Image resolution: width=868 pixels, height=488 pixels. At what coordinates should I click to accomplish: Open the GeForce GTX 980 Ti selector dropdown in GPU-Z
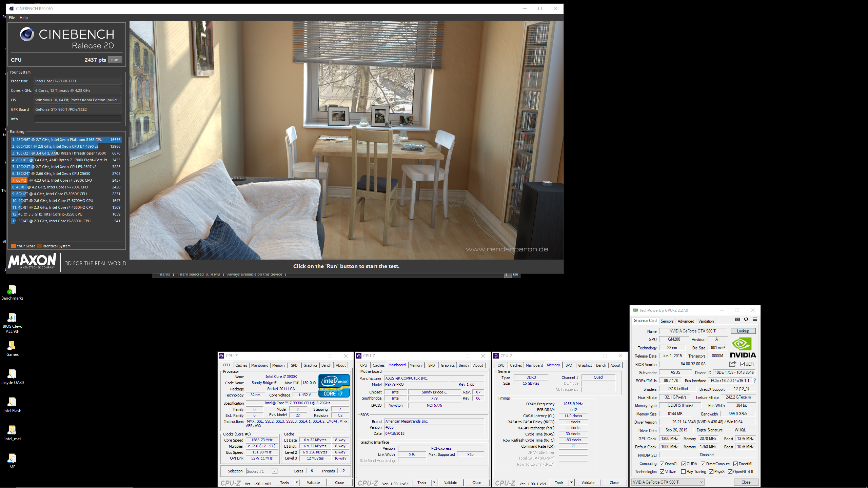668,482
